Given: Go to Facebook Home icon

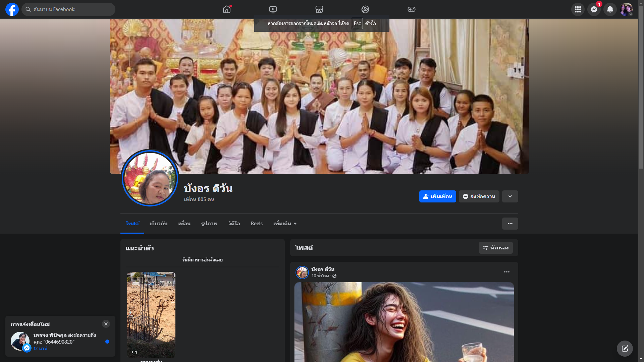Looking at the screenshot, I should tap(227, 9).
